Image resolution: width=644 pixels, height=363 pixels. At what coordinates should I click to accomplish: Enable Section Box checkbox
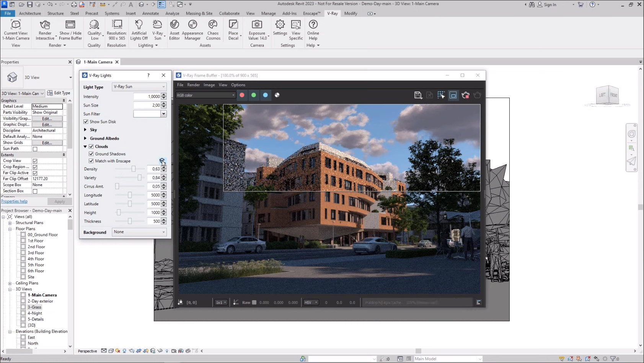[x=35, y=191]
